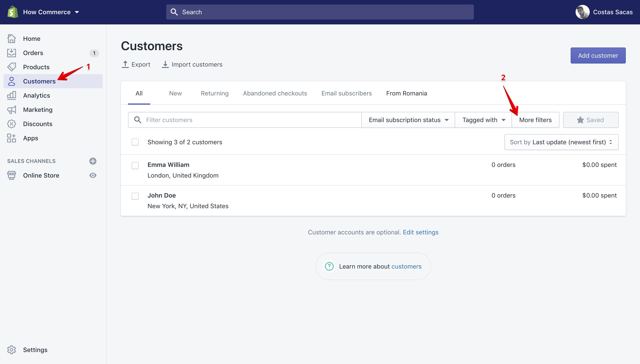640x364 pixels.
Task: Check the John Doe customer checkbox
Action: 135,196
